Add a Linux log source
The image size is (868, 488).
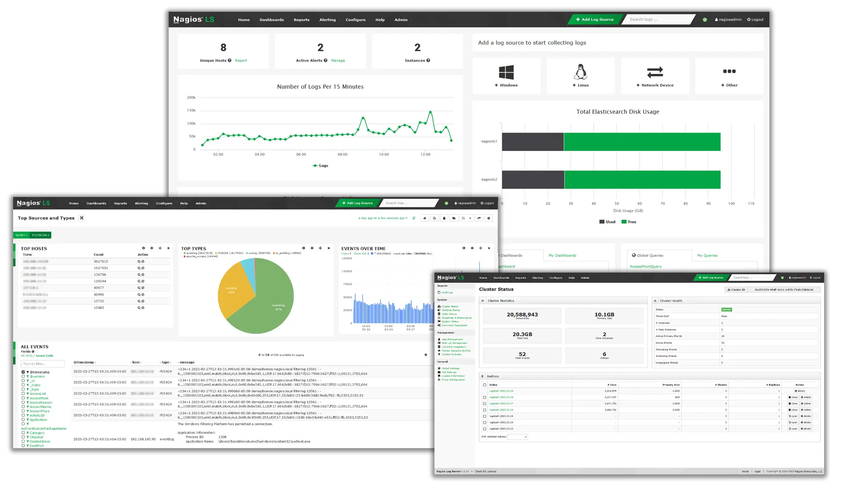click(580, 76)
